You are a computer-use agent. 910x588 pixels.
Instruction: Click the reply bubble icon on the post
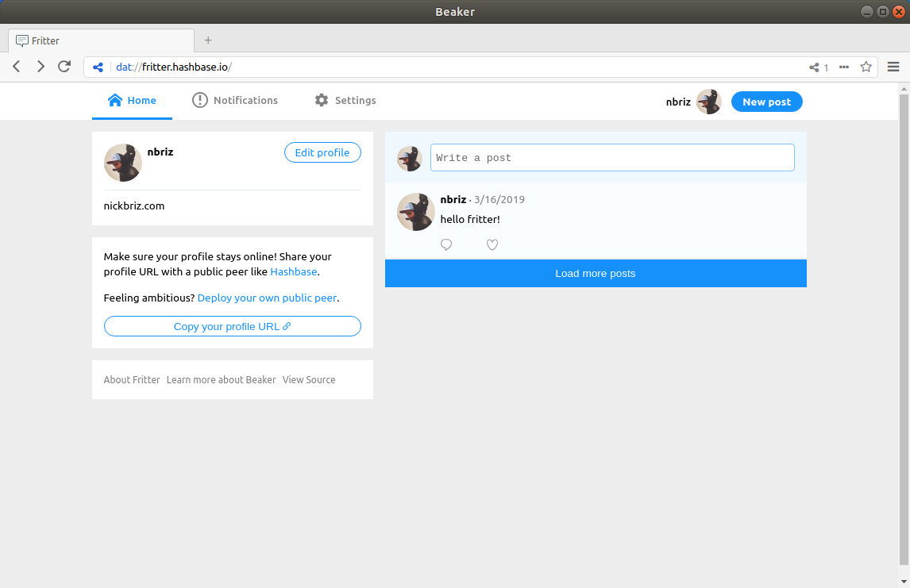(x=445, y=244)
